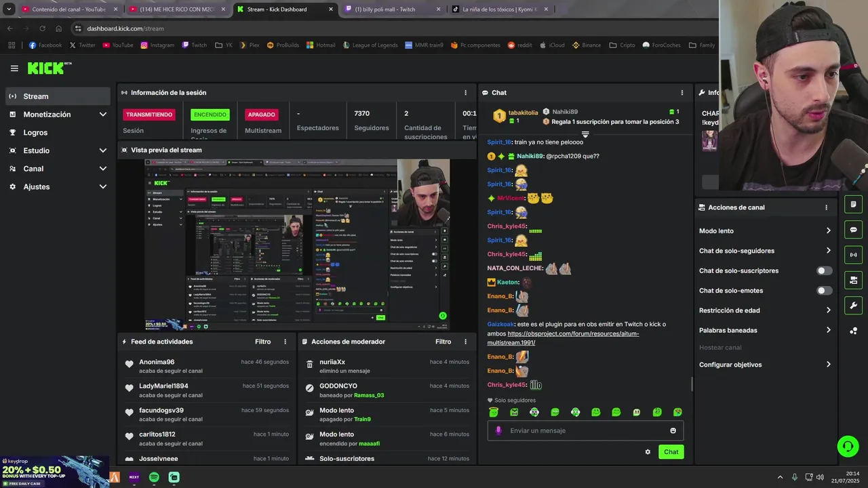Click username Gaizkoak in chat

(x=501, y=324)
